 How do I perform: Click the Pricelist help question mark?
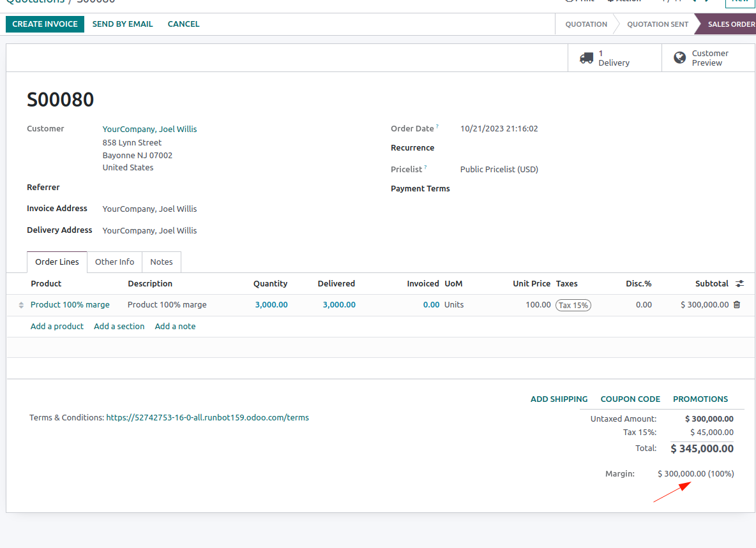[x=425, y=167]
